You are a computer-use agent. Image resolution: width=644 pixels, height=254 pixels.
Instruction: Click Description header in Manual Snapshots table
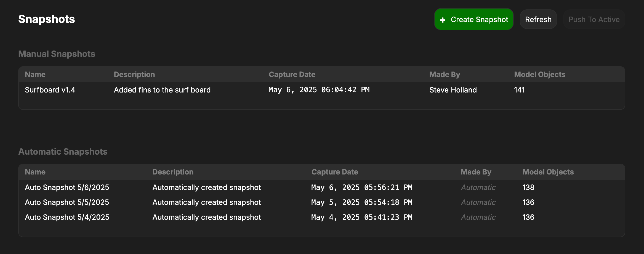[134, 75]
